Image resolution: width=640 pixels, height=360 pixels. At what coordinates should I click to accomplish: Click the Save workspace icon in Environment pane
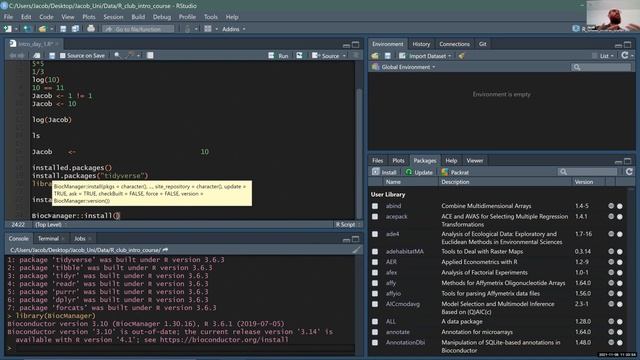[x=388, y=56]
